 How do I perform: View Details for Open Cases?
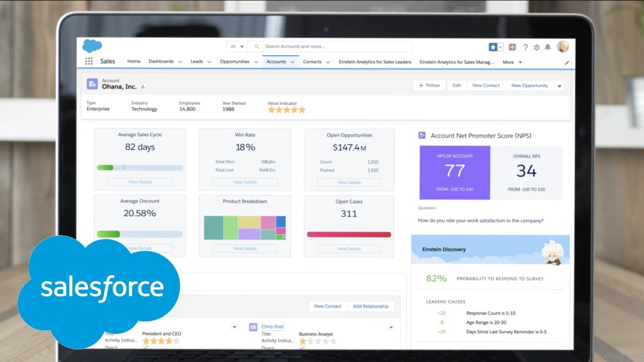point(349,248)
